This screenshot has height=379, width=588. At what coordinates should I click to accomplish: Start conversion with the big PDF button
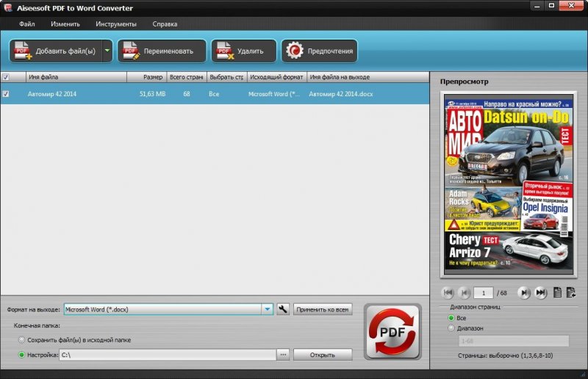pos(392,332)
